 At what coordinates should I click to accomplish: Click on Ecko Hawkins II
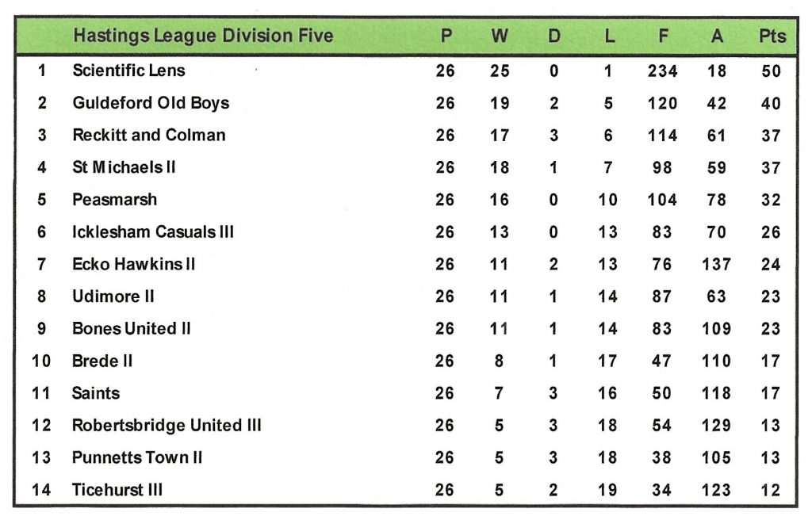(x=134, y=265)
